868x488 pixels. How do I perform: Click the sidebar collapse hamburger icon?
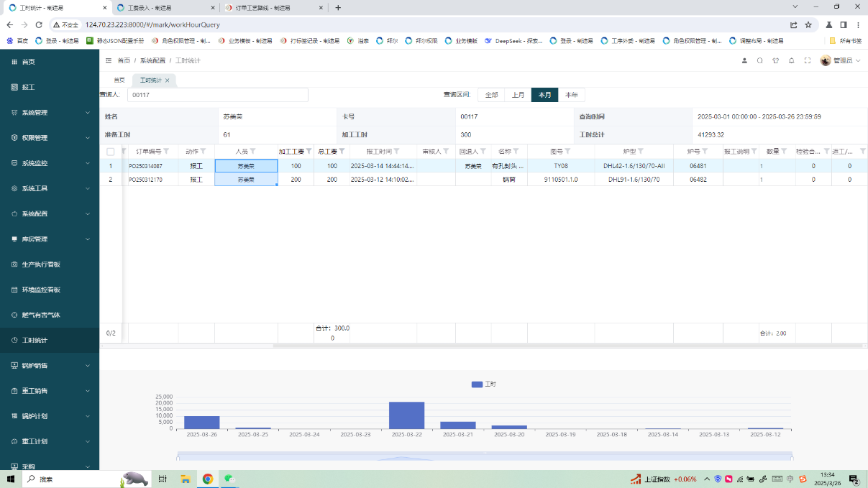(109, 61)
